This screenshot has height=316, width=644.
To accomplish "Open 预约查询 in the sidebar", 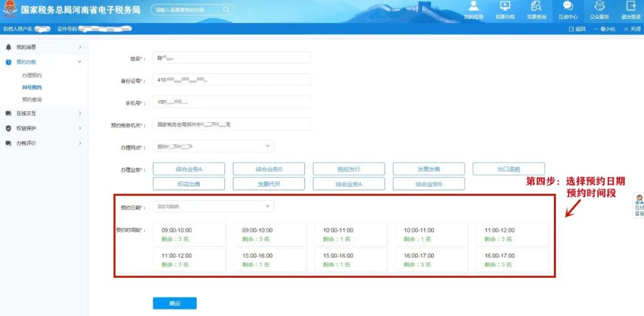I will click(32, 100).
